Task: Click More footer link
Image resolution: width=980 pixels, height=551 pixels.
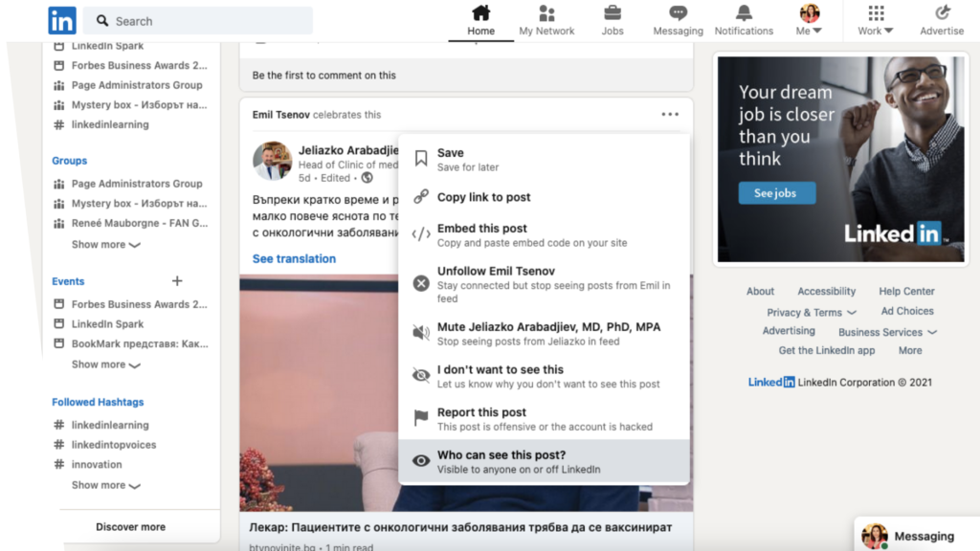Action: 910,350
